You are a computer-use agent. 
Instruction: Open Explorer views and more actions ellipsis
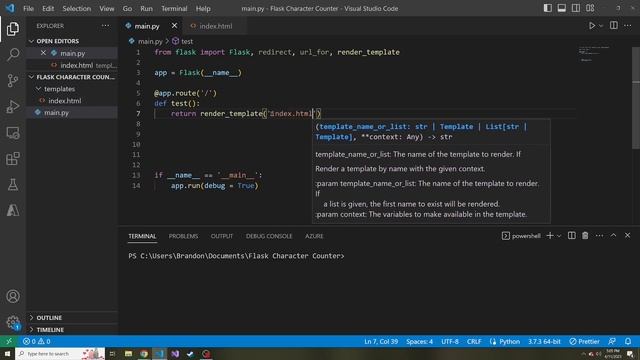[105, 26]
